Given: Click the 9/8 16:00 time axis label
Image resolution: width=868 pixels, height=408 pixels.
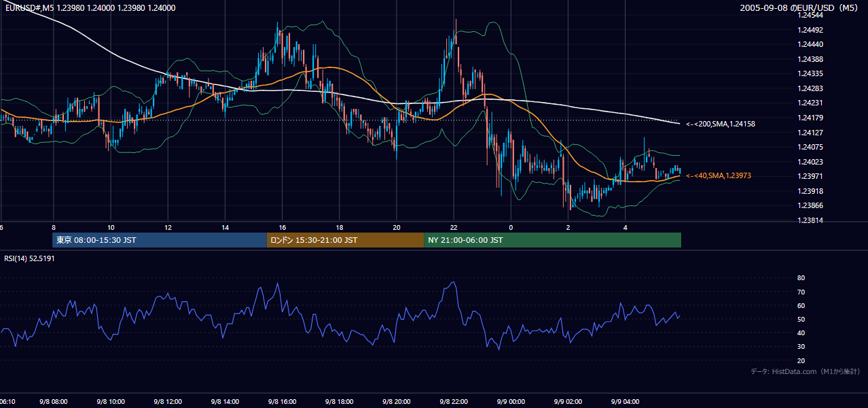Looking at the screenshot, I should point(282,401).
